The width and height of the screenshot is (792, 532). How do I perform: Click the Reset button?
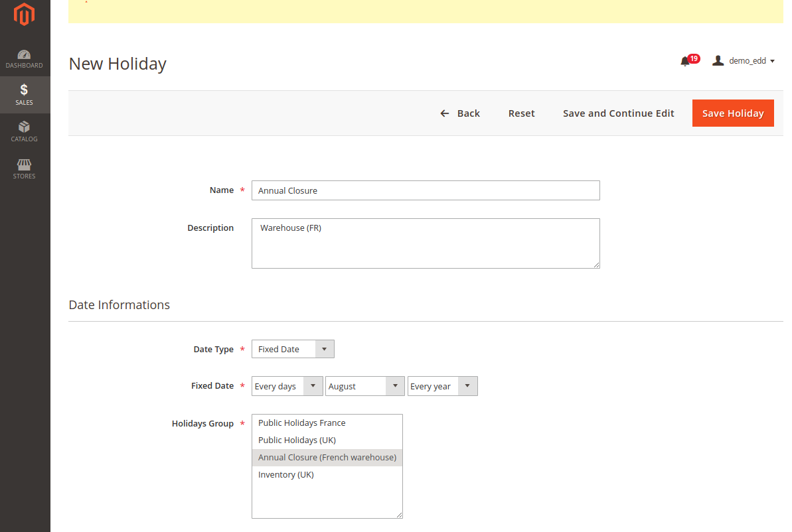521,113
